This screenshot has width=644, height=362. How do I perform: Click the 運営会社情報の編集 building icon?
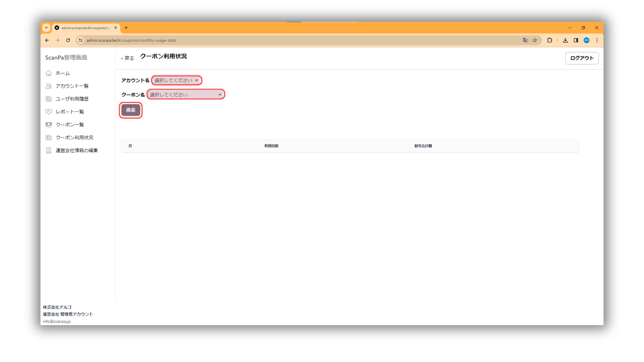point(49,150)
